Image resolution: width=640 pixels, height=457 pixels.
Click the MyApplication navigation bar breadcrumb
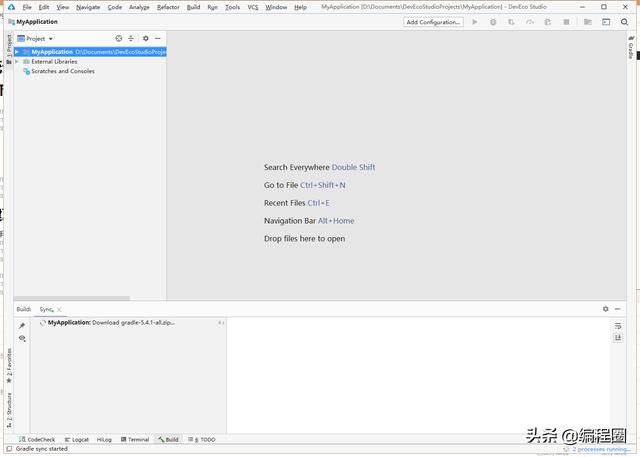[x=33, y=22]
